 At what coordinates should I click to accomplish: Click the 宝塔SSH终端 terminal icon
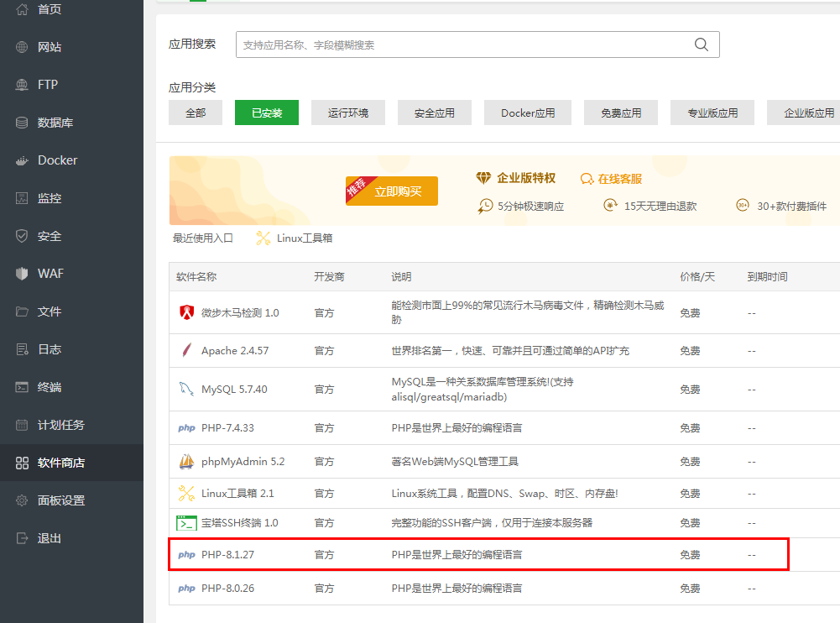[186, 523]
